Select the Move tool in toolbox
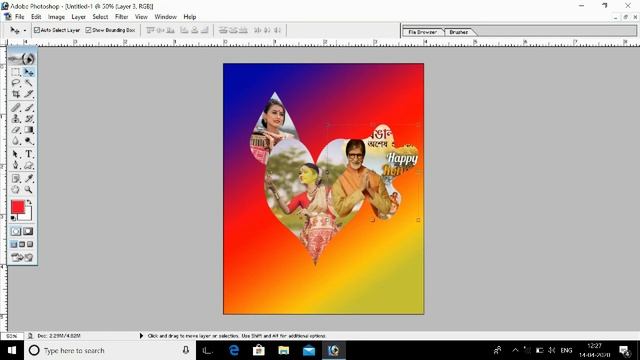 coord(29,72)
